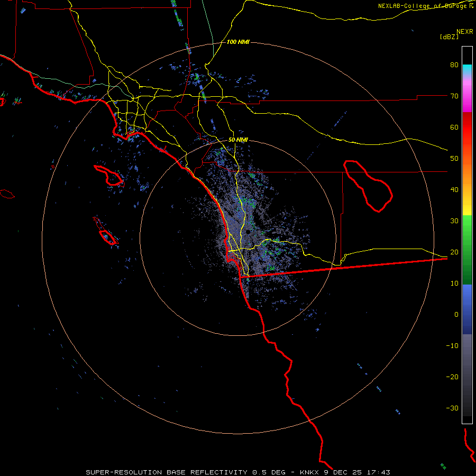Click the 20 value on the dBZ scale
This screenshot has width=476, height=476.
454,252
